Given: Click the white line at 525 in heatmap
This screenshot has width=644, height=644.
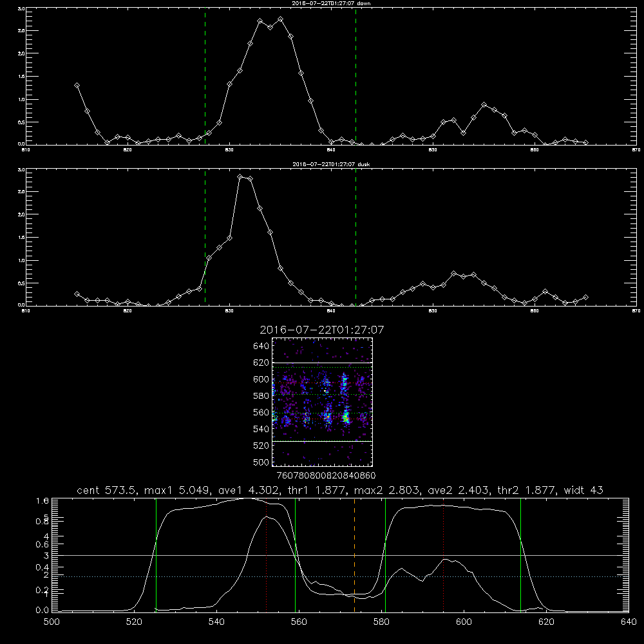Looking at the screenshot, I should point(323,441).
